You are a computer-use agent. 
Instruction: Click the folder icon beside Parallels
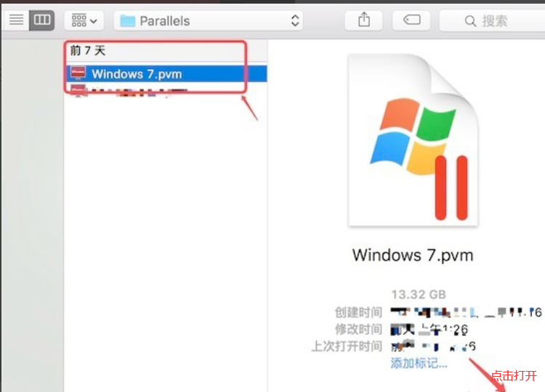point(128,21)
